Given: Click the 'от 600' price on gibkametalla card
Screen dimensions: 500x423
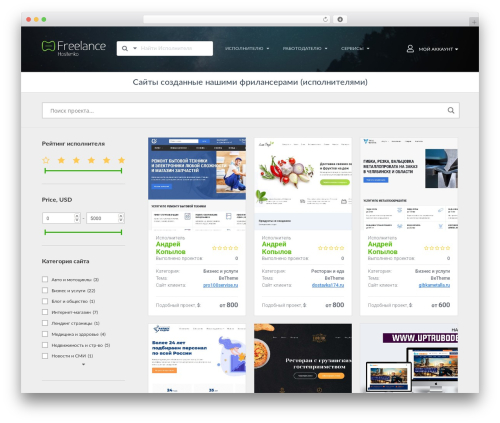Looking at the screenshot, I should (441, 305).
